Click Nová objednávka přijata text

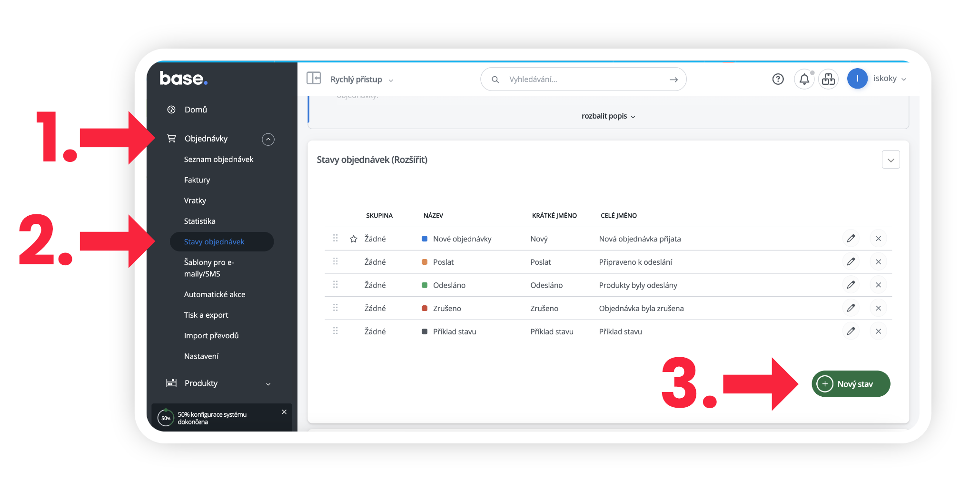click(640, 239)
